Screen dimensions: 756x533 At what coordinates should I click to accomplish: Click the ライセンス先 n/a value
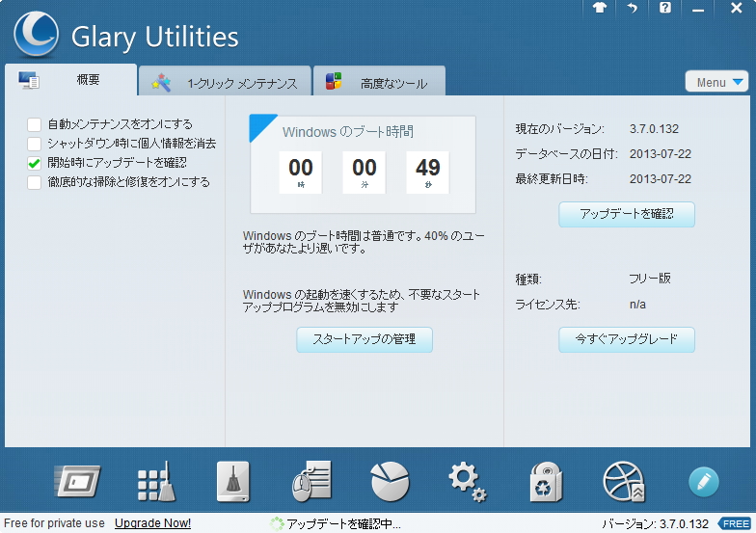(x=637, y=305)
